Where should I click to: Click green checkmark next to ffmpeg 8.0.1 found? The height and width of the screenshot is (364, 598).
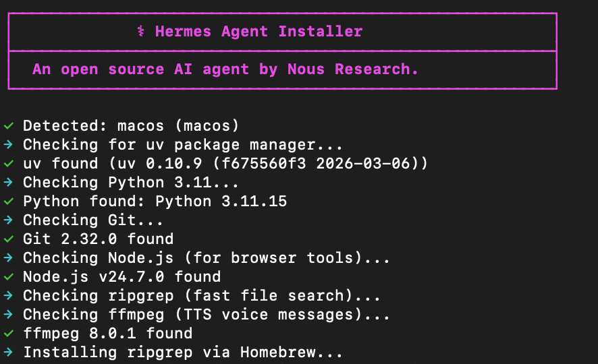coord(8,334)
